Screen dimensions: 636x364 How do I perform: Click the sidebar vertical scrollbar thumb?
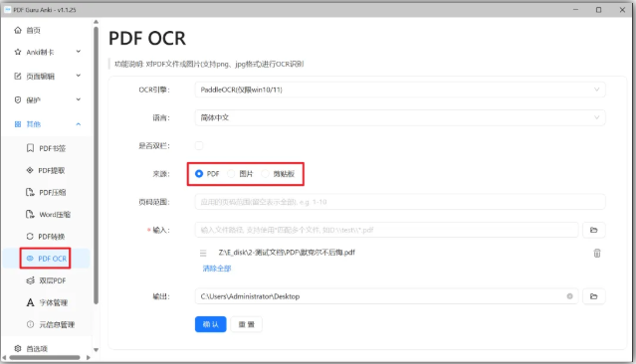click(96, 165)
